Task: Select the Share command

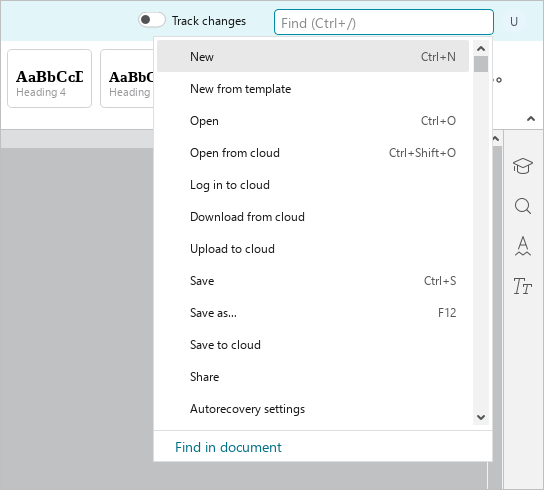Action: 313,377
